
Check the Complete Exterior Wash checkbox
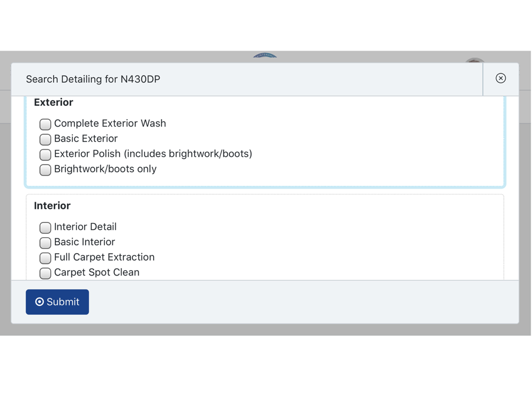click(45, 124)
